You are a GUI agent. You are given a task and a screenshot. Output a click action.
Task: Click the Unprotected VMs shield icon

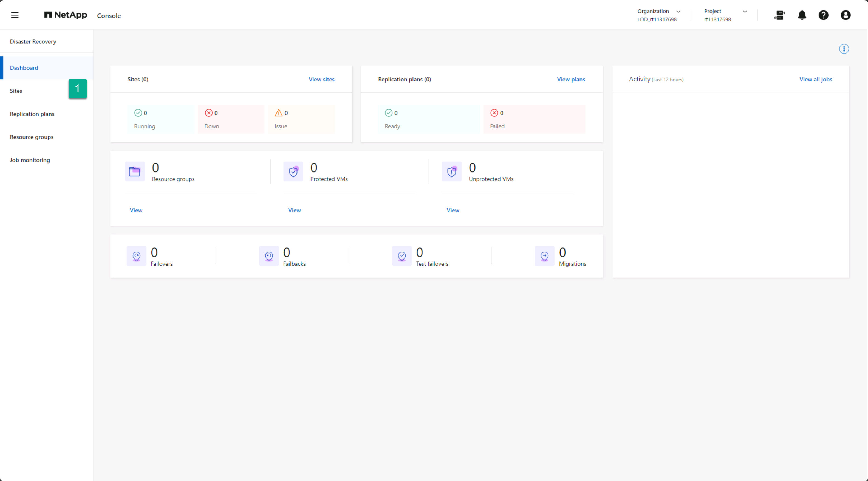(x=451, y=171)
